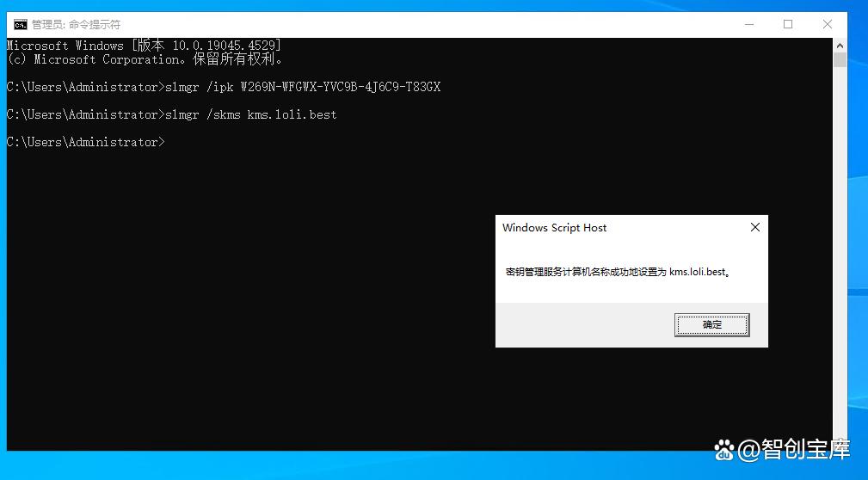Open the command prompt system menu icon
Screen dimensions: 868x480
coord(21,24)
